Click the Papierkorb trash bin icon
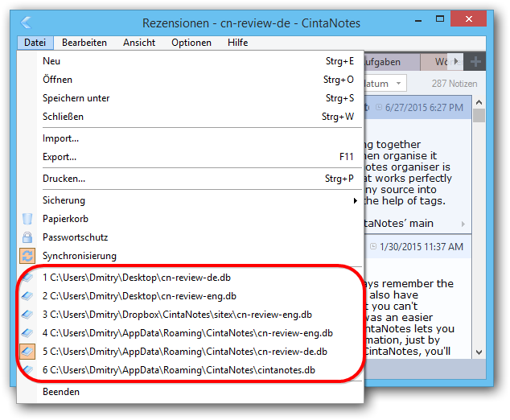This screenshot has width=510, height=420. (27, 219)
